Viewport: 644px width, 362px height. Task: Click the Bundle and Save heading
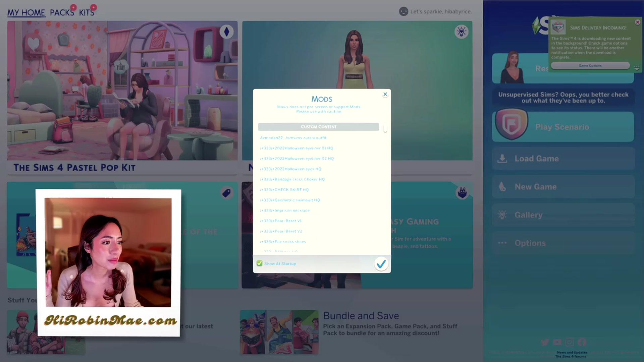coord(361,316)
